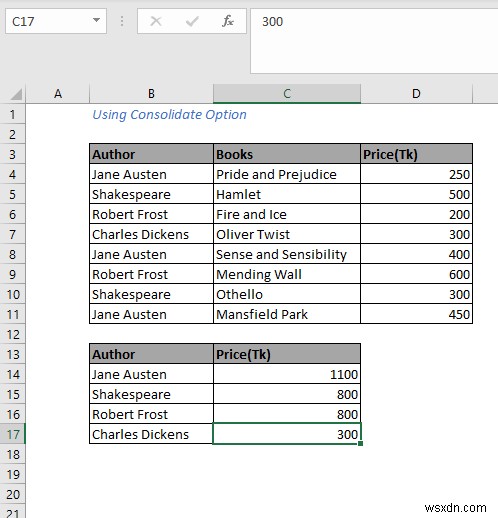Click the Name Box showing C17

56,21
